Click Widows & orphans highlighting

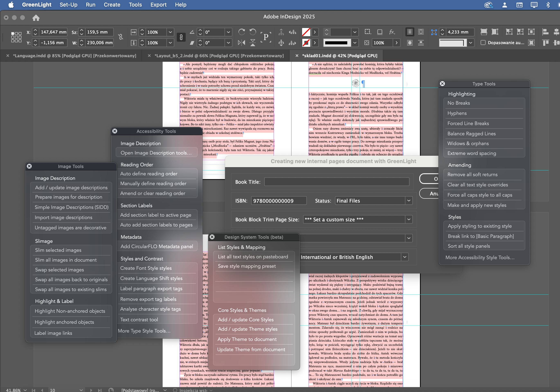pyautogui.click(x=468, y=143)
